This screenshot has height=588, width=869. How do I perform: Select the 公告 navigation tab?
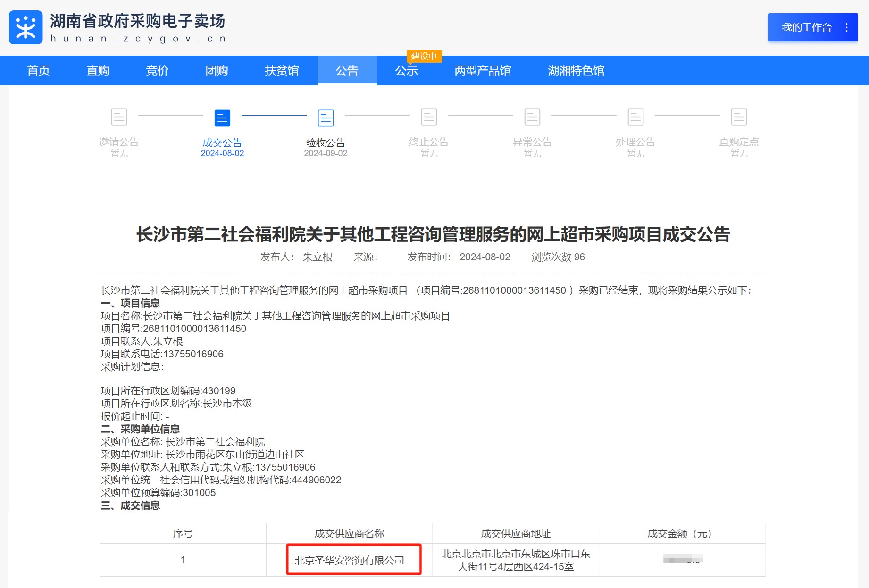pyautogui.click(x=347, y=71)
